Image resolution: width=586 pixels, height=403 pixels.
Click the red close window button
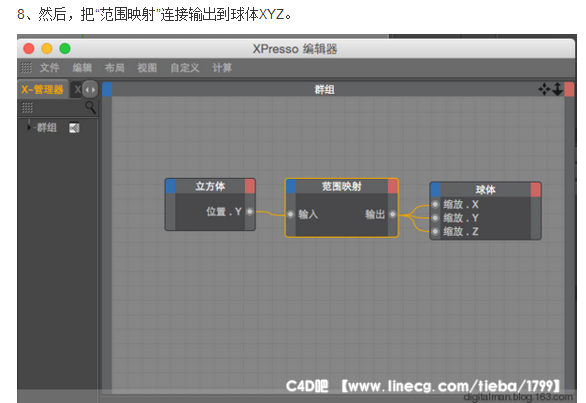tap(29, 49)
